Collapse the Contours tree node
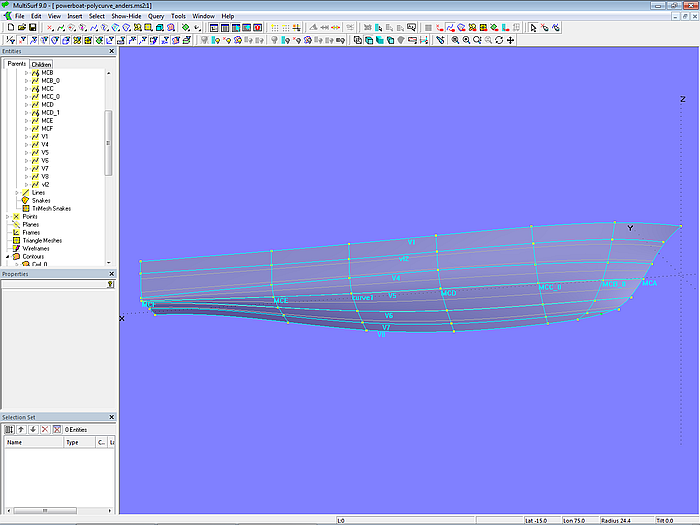The image size is (700, 525). click(x=8, y=256)
